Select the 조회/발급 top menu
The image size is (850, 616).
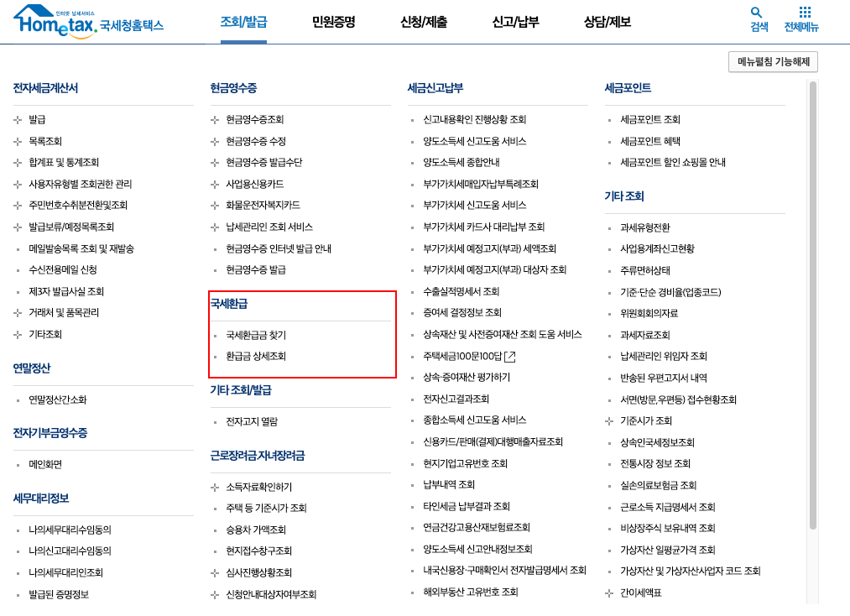243,22
